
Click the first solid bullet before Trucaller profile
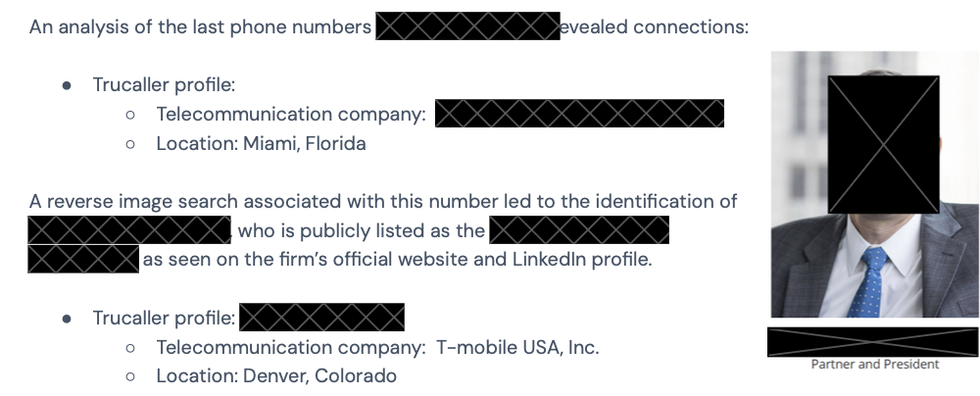coord(67,85)
